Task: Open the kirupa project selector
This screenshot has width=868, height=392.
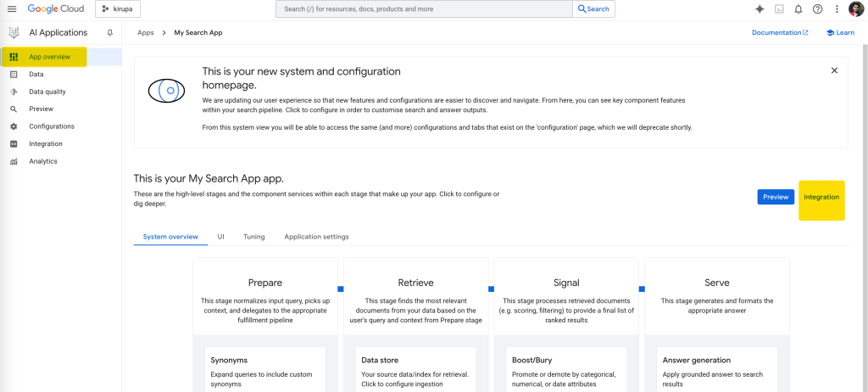Action: tap(118, 8)
